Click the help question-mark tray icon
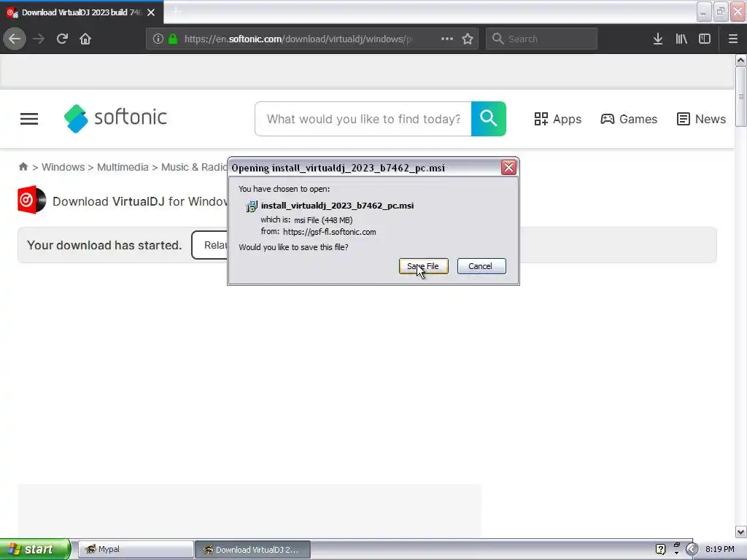Image resolution: width=747 pixels, height=560 pixels. 660,549
